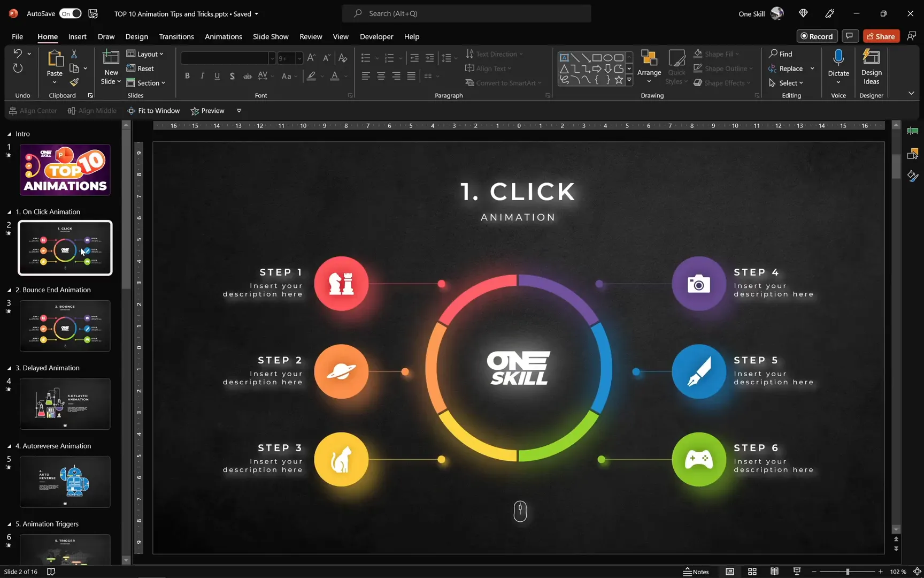Expand the shapes gallery More arrow
The width and height of the screenshot is (924, 578).
[x=629, y=80]
